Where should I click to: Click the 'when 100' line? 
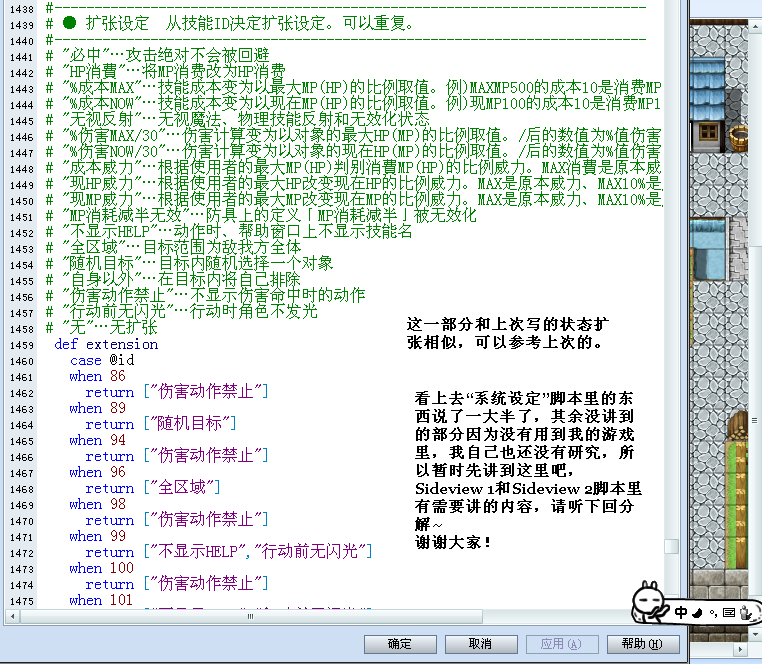[x=102, y=569]
